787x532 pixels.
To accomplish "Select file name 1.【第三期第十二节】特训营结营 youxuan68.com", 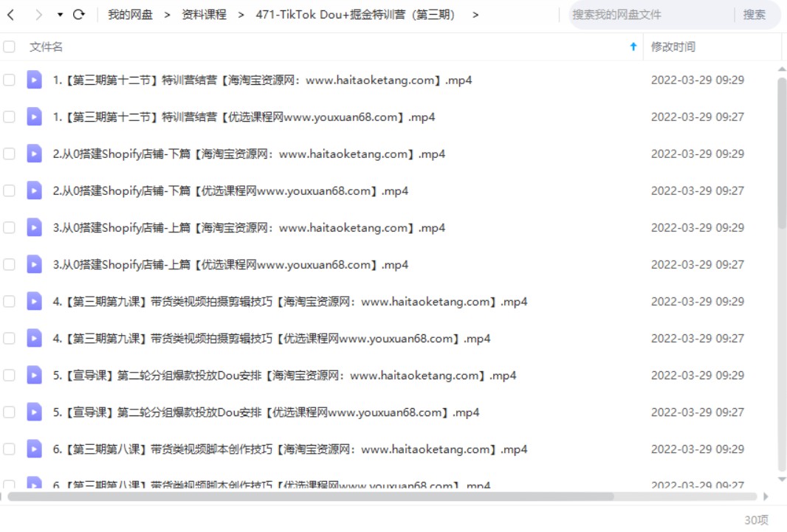I will [x=244, y=117].
